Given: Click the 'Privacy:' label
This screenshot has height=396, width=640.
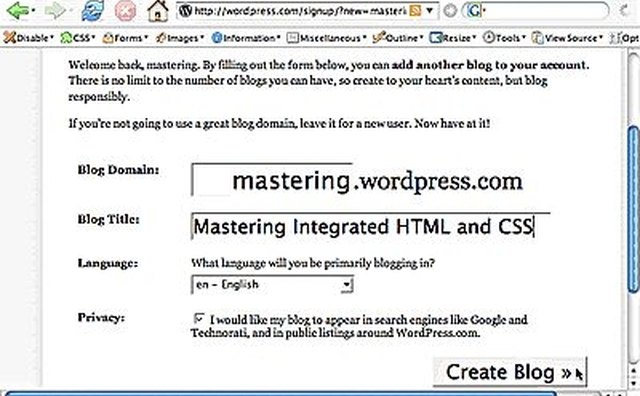Looking at the screenshot, I should click(101, 317).
